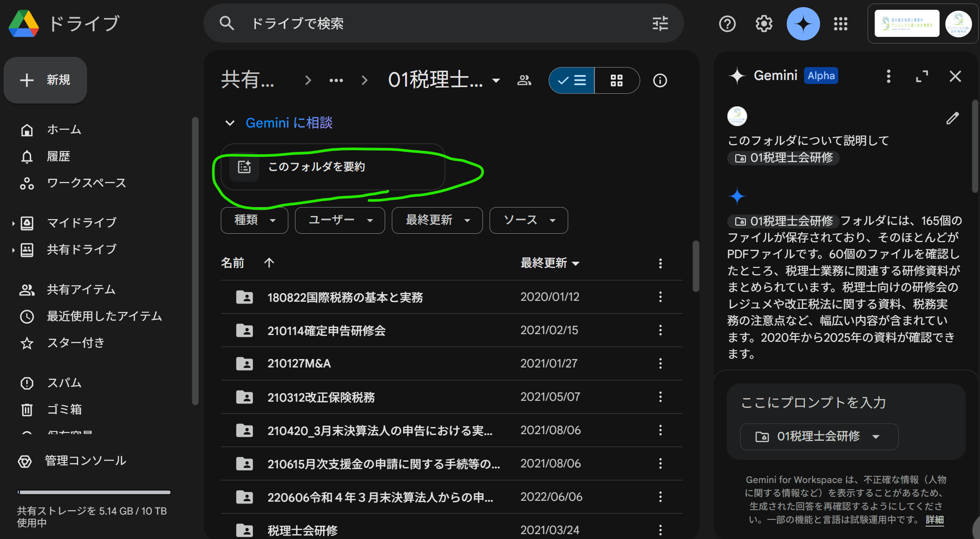
Task: Open more actions for 220606令和４年 row
Action: (x=661, y=497)
